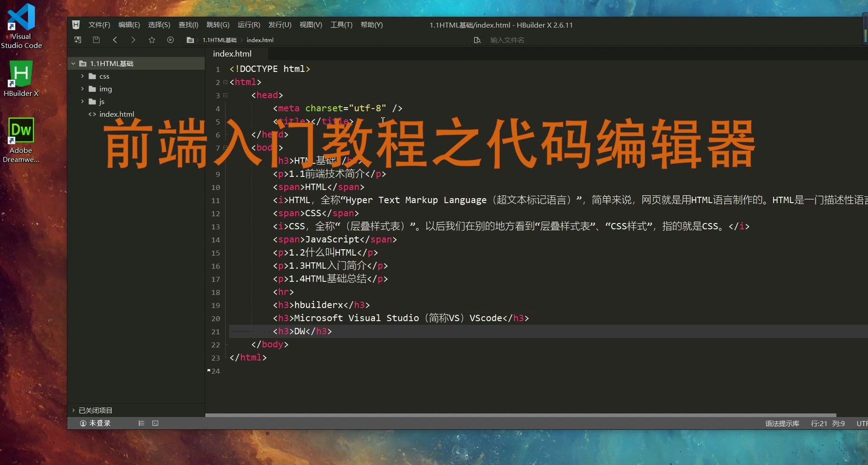Fold the html tag at line 2

tap(225, 82)
